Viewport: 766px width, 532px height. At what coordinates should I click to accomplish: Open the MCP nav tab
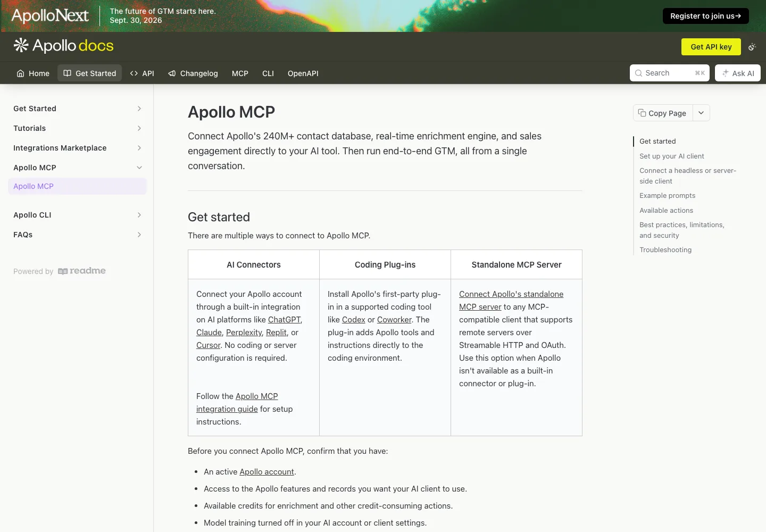(240, 73)
